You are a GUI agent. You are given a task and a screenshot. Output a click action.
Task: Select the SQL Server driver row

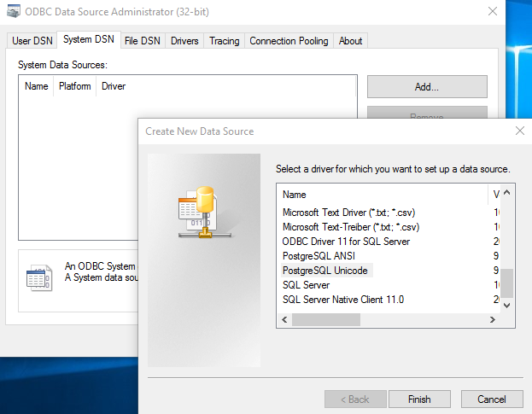pyautogui.click(x=306, y=285)
